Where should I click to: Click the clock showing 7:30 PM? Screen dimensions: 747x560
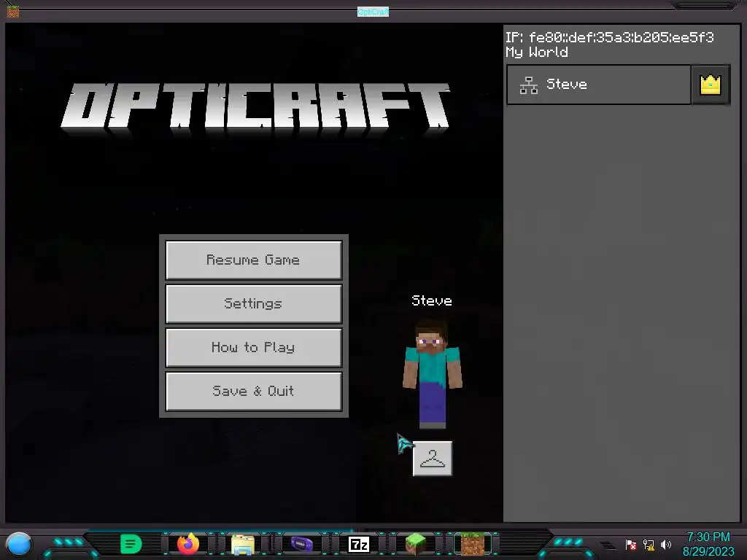708,537
